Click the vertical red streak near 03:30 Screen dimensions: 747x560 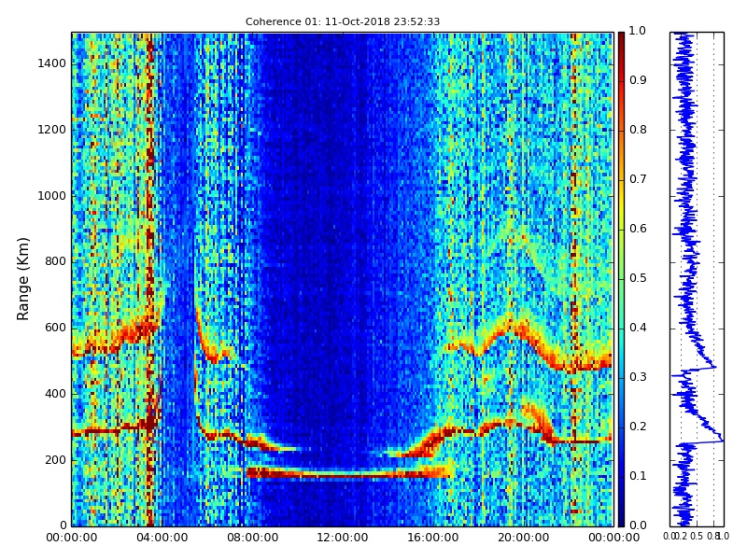[x=150, y=279]
